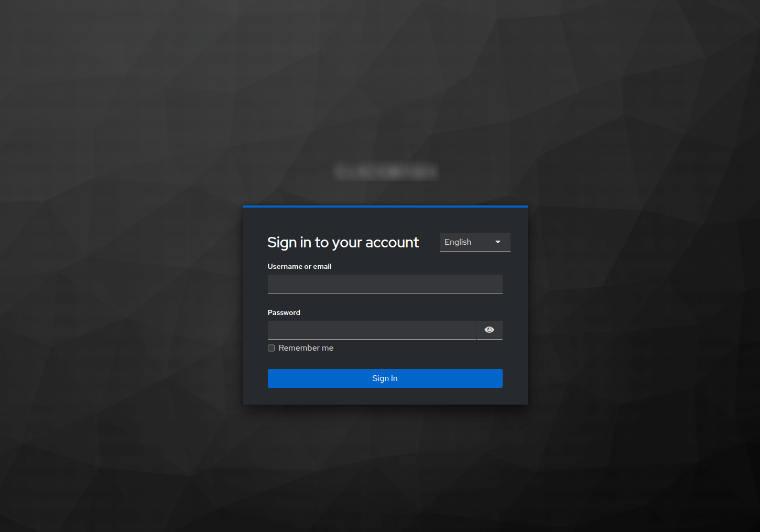Screen dimensions: 760x532
Task: Click the "Sign In" text on button
Action: pyautogui.click(x=385, y=378)
